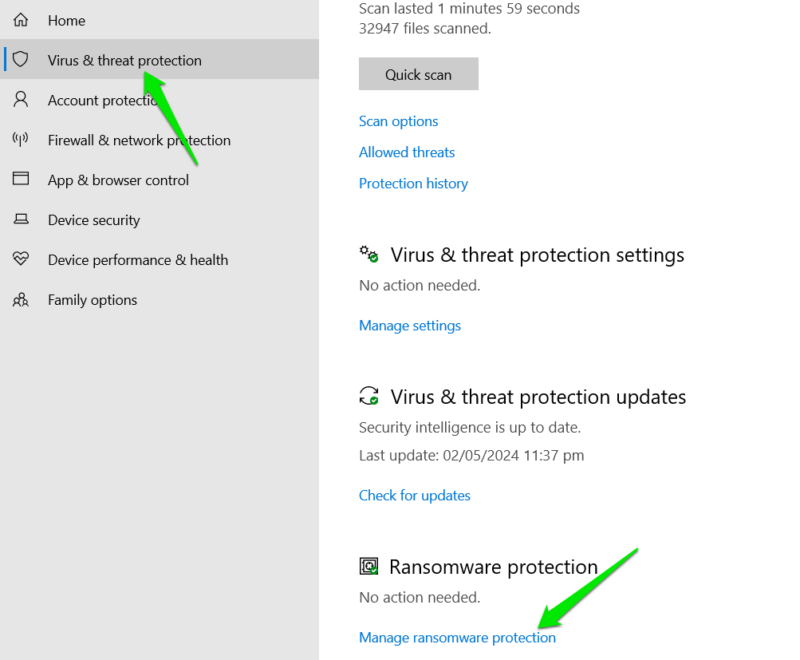Screen dimensions: 800x660
Task: View Allowed threats
Action: pyautogui.click(x=406, y=152)
